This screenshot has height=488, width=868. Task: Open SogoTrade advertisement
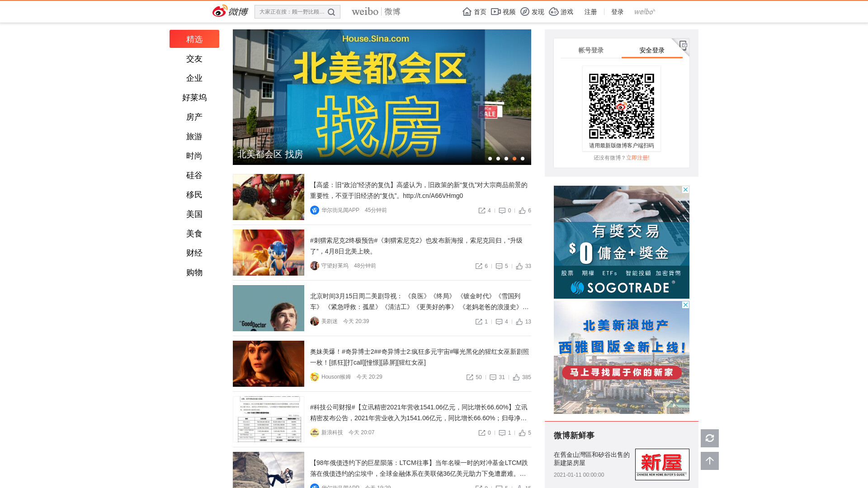622,242
